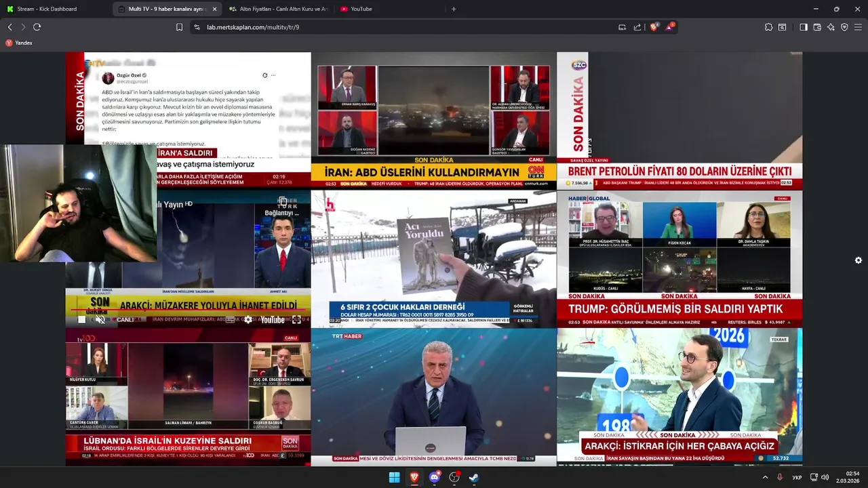Copy the video link icon on HaberTürk
Viewport: 868px width, 488px height.
tap(283, 201)
